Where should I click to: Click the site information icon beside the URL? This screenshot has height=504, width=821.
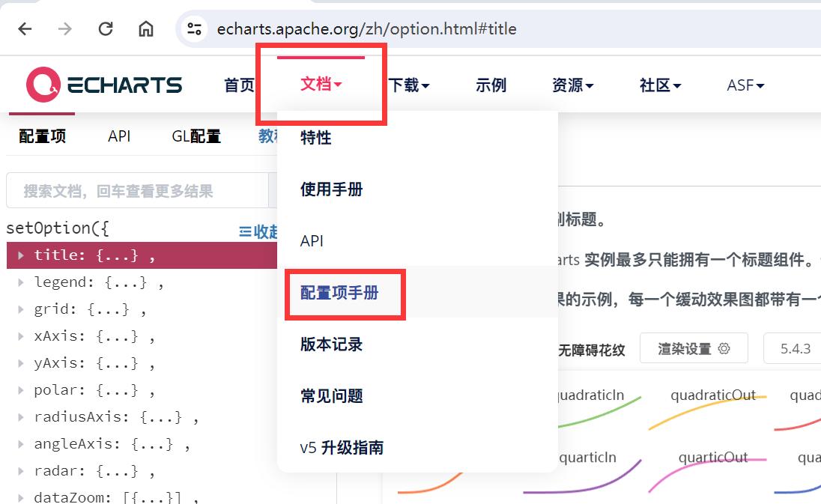coord(194,28)
